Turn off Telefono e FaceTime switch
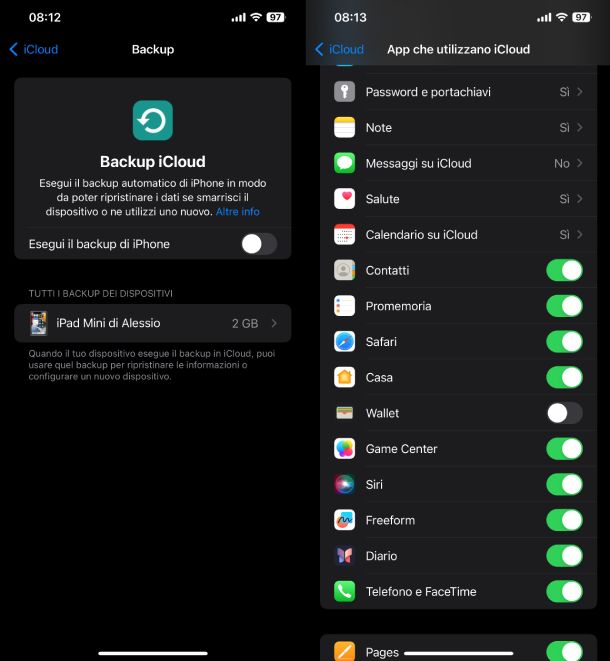The height and width of the screenshot is (661, 610). pyautogui.click(x=564, y=591)
